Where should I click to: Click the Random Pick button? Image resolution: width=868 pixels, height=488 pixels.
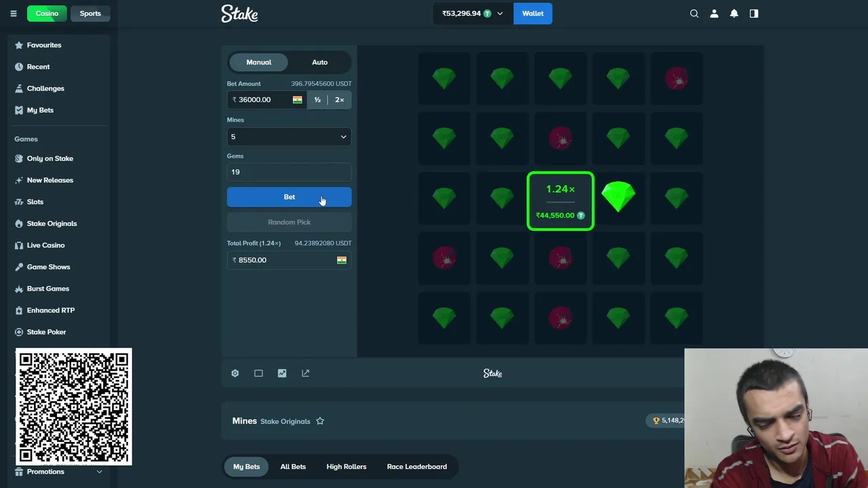click(289, 222)
